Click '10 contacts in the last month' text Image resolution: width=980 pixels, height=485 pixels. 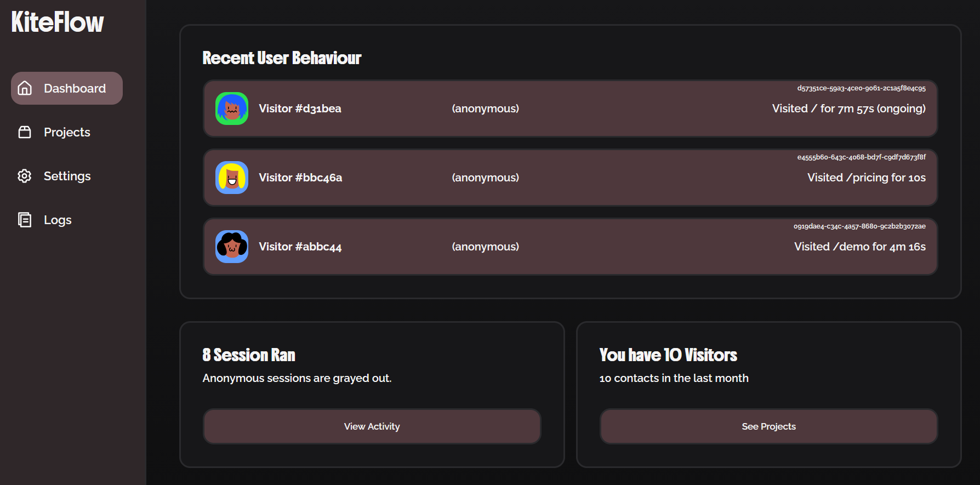click(x=674, y=378)
